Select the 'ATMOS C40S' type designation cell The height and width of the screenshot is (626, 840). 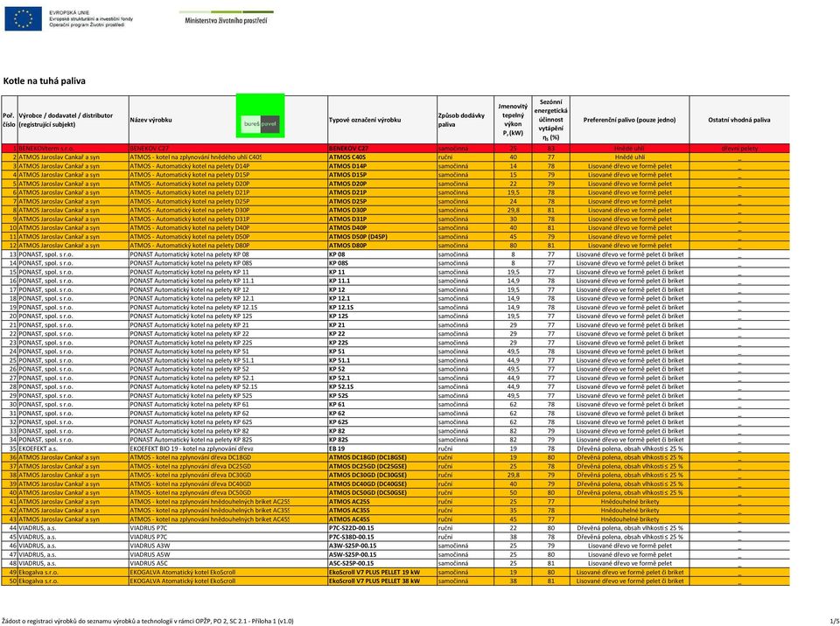382,157
